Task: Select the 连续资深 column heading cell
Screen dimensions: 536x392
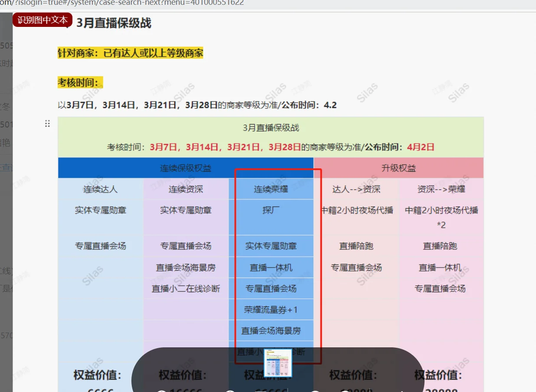Action: click(186, 189)
